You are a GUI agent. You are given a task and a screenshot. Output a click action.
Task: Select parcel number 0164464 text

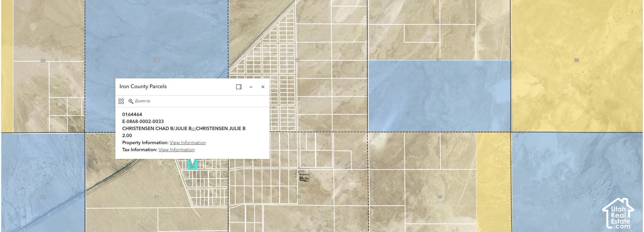click(132, 114)
